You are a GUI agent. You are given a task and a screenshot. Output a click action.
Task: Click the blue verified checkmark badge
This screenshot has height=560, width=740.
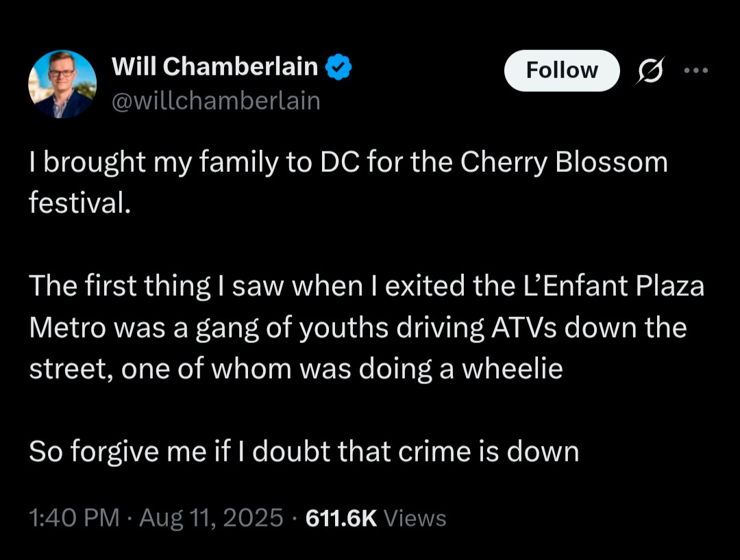pos(338,66)
